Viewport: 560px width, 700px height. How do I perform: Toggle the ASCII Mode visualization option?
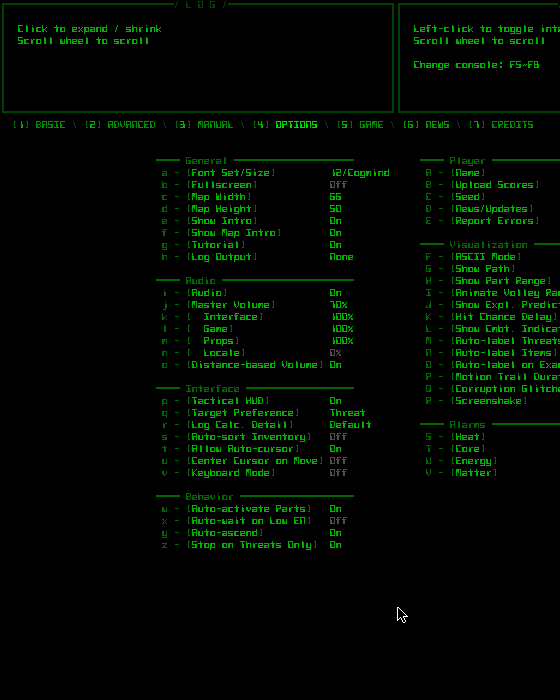(473, 257)
